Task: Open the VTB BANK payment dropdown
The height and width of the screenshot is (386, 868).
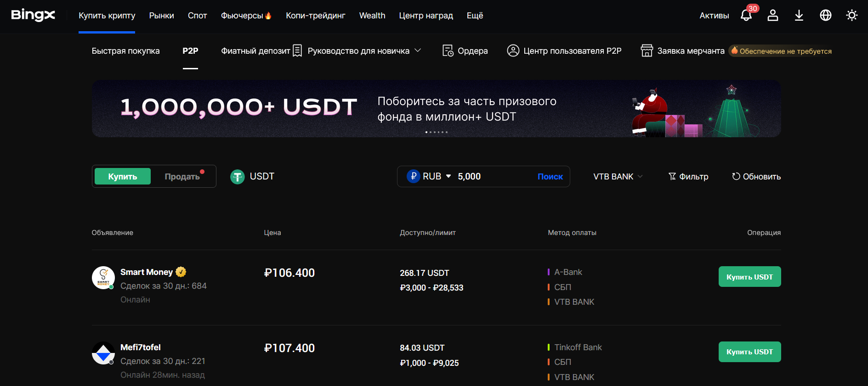Action: [618, 177]
